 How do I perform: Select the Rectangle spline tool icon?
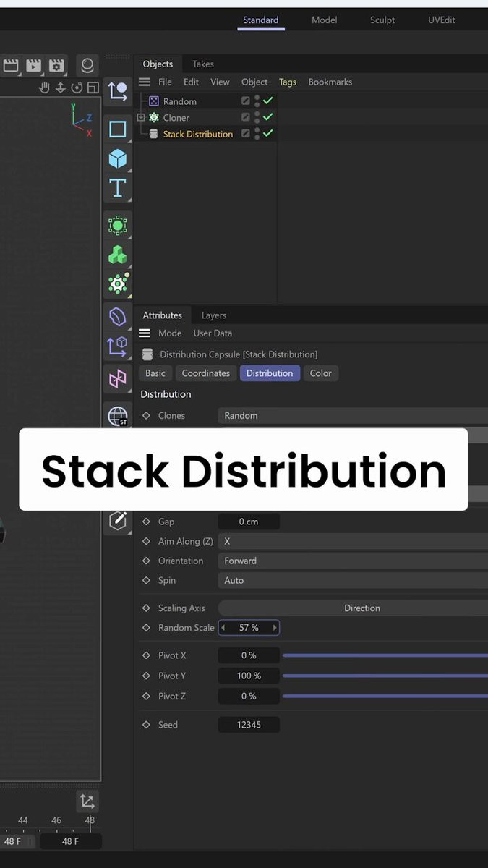(117, 129)
